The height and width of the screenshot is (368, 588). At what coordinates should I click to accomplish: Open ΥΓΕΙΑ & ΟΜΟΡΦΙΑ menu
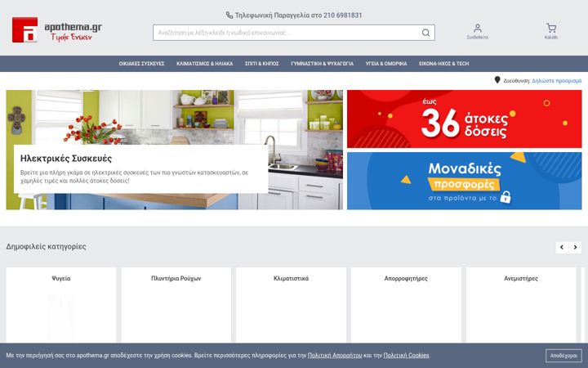[386, 64]
